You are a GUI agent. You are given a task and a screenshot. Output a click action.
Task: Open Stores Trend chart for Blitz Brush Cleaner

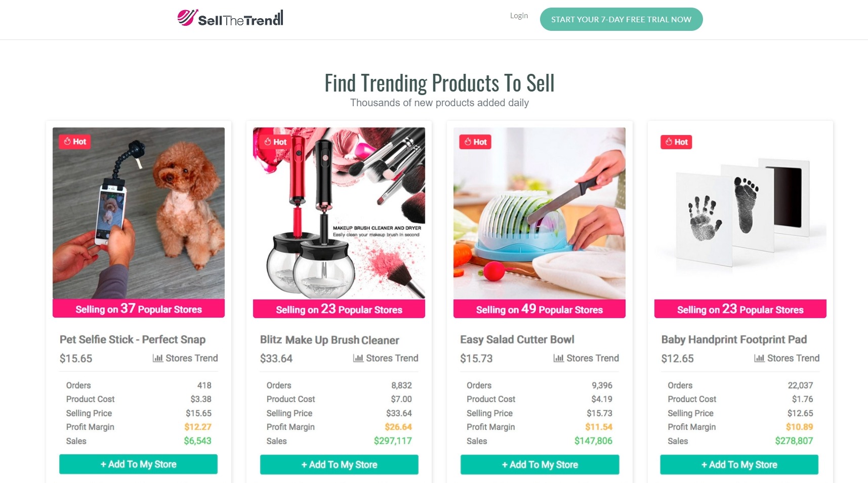tap(386, 358)
